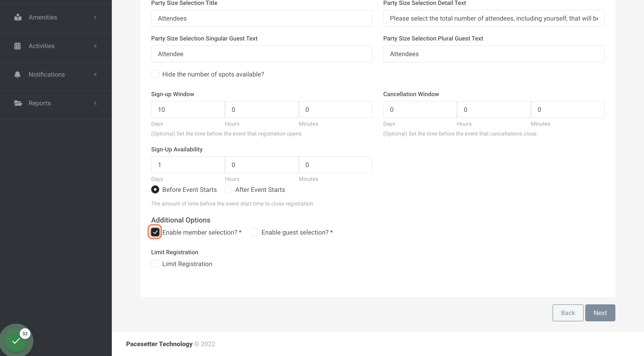644x356 pixels.
Task: Click the Cancellation Window Days field
Action: click(x=420, y=110)
